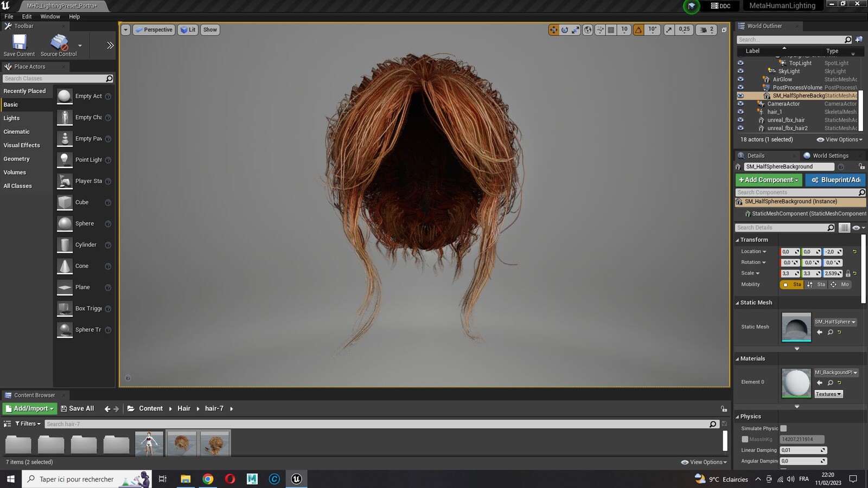Click the Point Light actor icon
This screenshot has height=488, width=868.
65,160
